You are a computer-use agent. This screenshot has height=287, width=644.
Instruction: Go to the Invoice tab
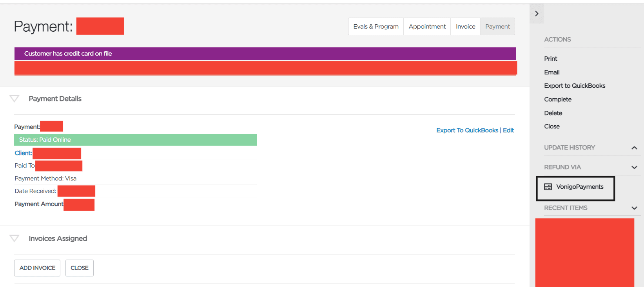(466, 27)
